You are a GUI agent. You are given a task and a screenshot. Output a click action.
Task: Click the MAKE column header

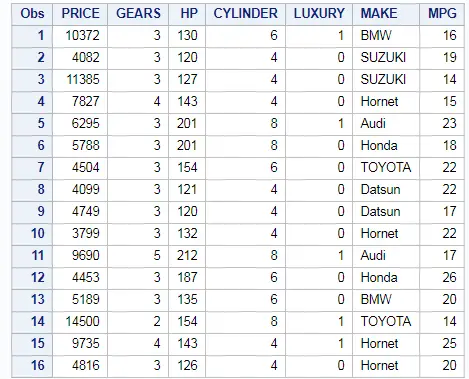point(386,14)
